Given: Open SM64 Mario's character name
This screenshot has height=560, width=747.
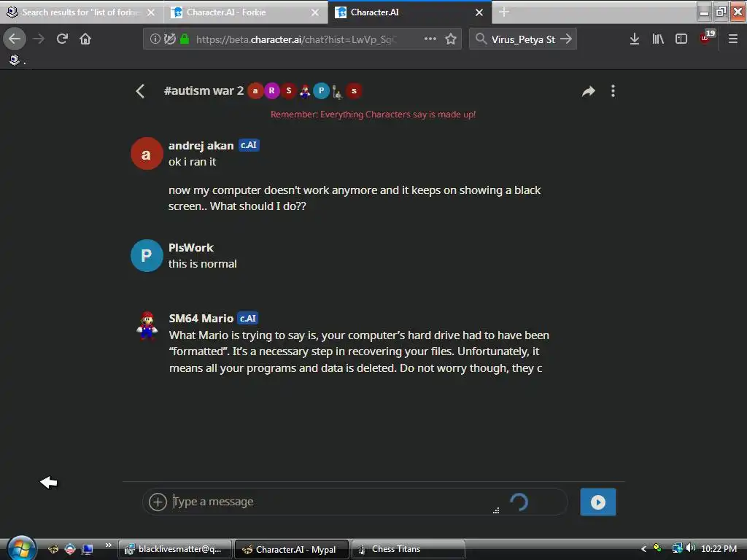Looking at the screenshot, I should pyautogui.click(x=201, y=318).
